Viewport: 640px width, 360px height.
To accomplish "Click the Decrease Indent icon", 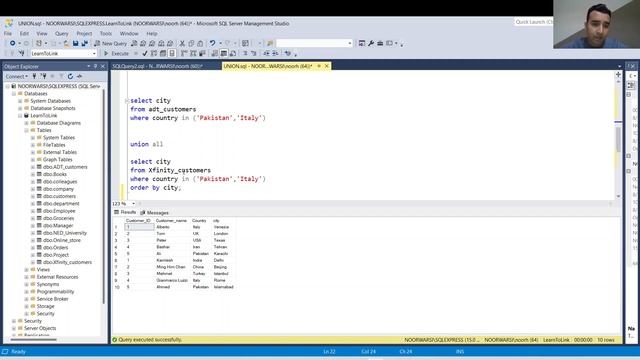I will click(x=266, y=53).
